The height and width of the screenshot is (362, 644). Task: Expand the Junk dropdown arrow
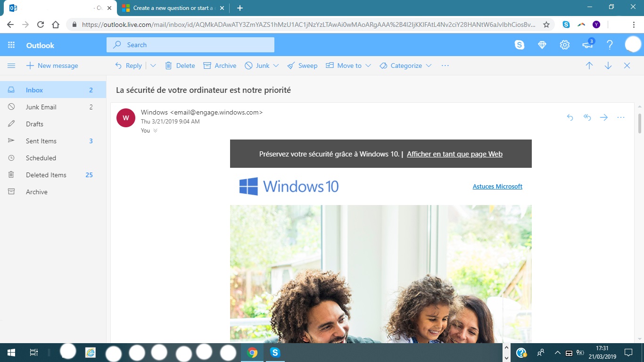pyautogui.click(x=276, y=66)
